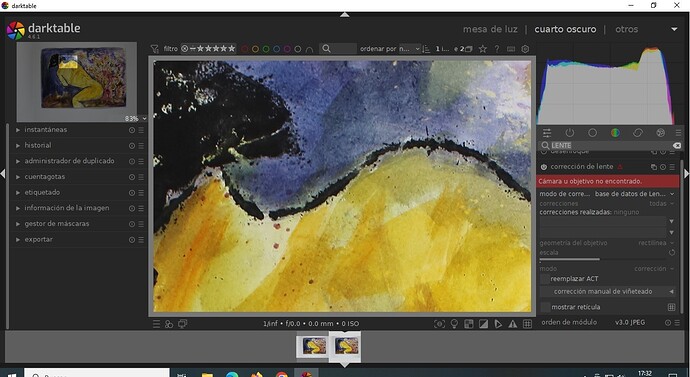Enable mostrar retícula checkbox
690x377 pixels.
click(546, 307)
